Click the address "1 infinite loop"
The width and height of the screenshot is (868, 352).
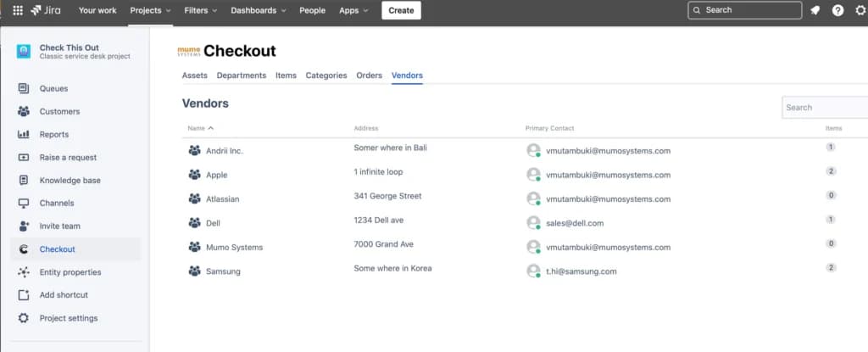[378, 172]
